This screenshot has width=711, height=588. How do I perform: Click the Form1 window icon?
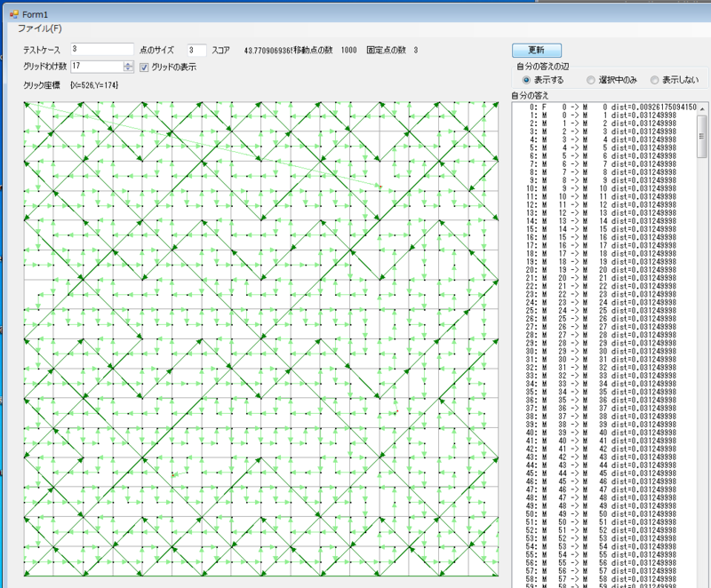click(14, 14)
